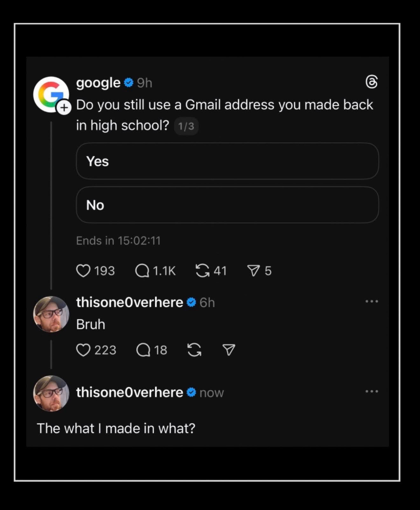Image resolution: width=420 pixels, height=510 pixels.
Task: Follow Google via plus badge
Action: 64,108
